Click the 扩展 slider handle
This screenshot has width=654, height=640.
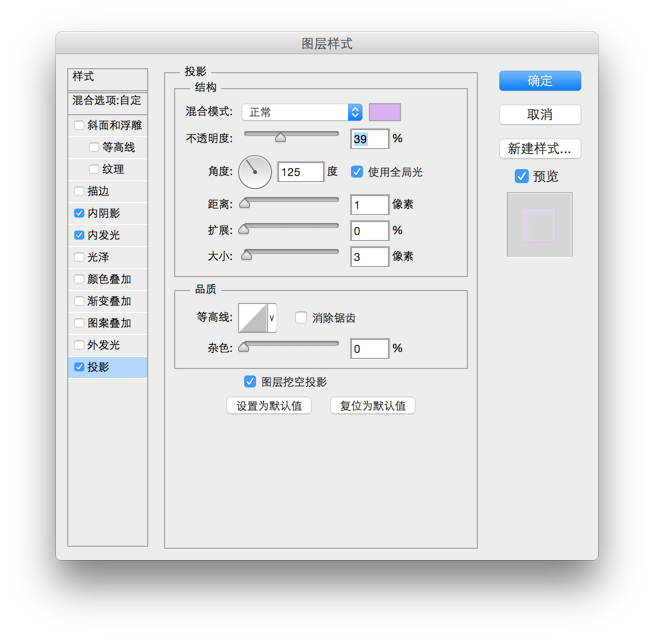(x=244, y=229)
